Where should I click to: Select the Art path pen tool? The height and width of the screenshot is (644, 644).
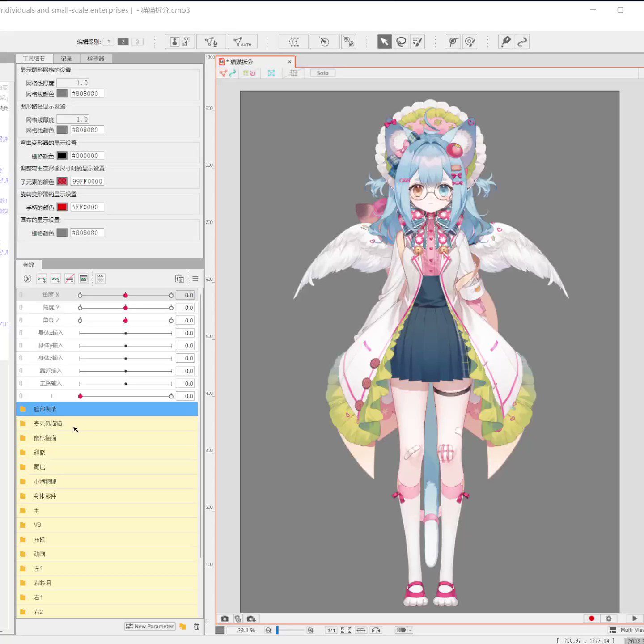pos(505,42)
